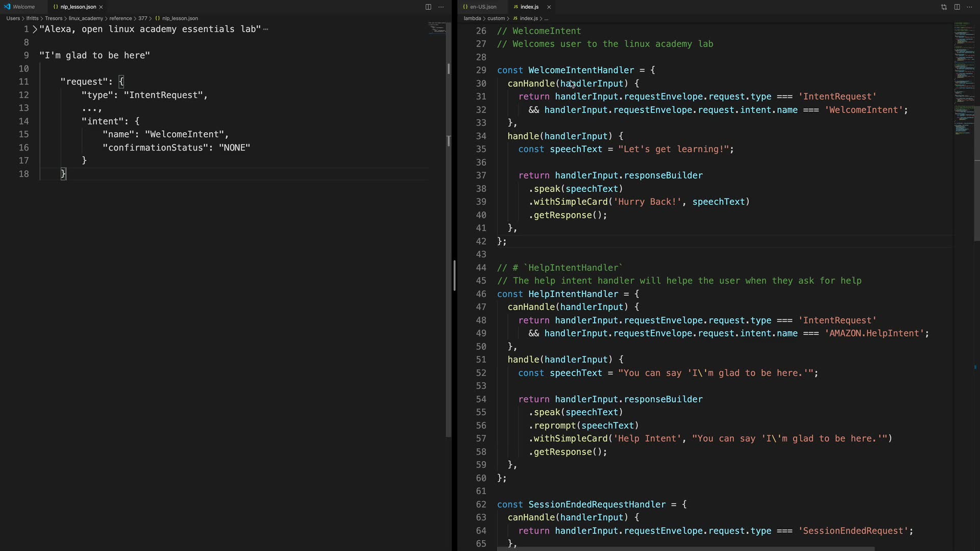The width and height of the screenshot is (980, 551).
Task: Expand folded line 1 in nlp_lesson.json
Action: tap(35, 30)
